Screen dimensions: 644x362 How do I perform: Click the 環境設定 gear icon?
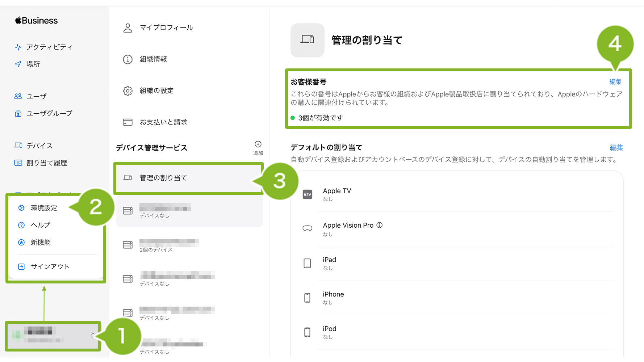pyautogui.click(x=21, y=208)
